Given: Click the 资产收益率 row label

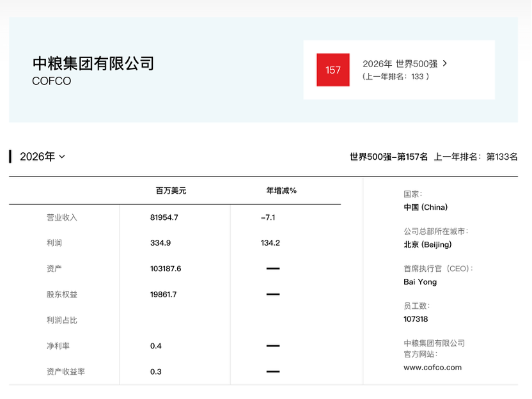Looking at the screenshot, I should coord(66,372).
